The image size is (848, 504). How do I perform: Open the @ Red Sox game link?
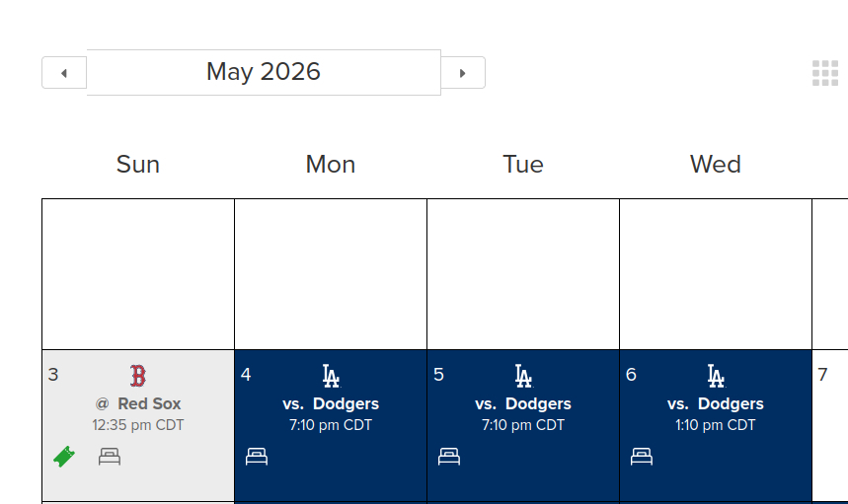tap(138, 403)
